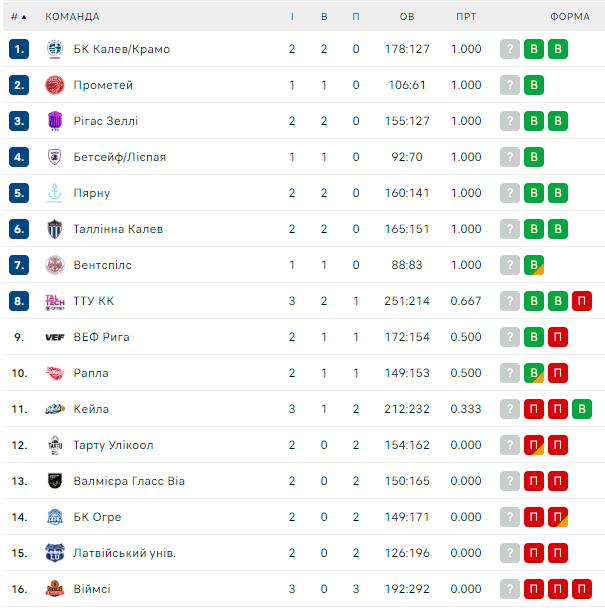Open the Валмієра Гласс Віа team link
The height and width of the screenshot is (611, 605).
(x=129, y=481)
